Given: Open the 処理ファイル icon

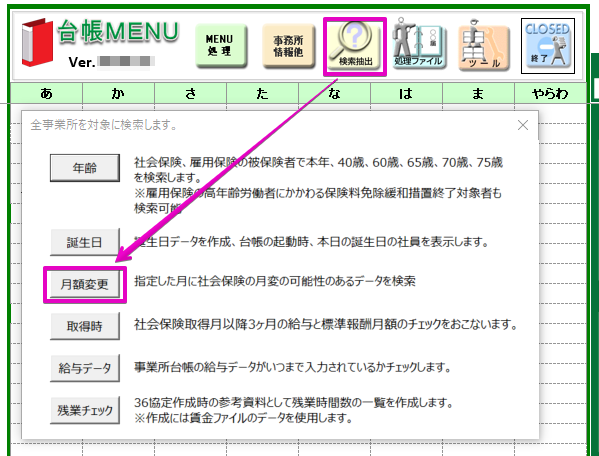Looking at the screenshot, I should [419, 44].
